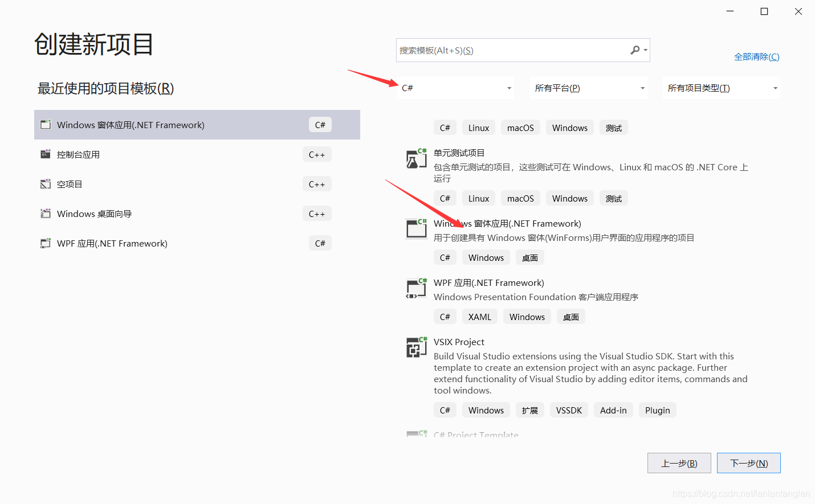815x504 pixels.
Task: Open the search options dropdown arrow
Action: [646, 50]
